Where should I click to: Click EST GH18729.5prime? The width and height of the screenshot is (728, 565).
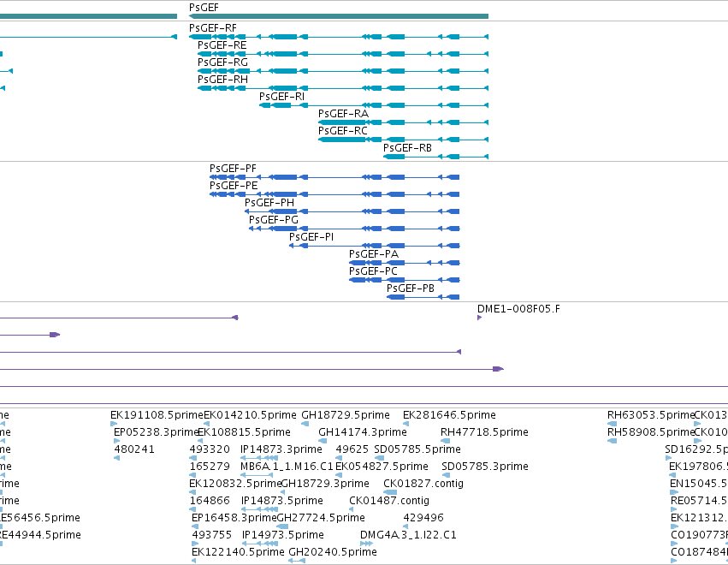346,415
